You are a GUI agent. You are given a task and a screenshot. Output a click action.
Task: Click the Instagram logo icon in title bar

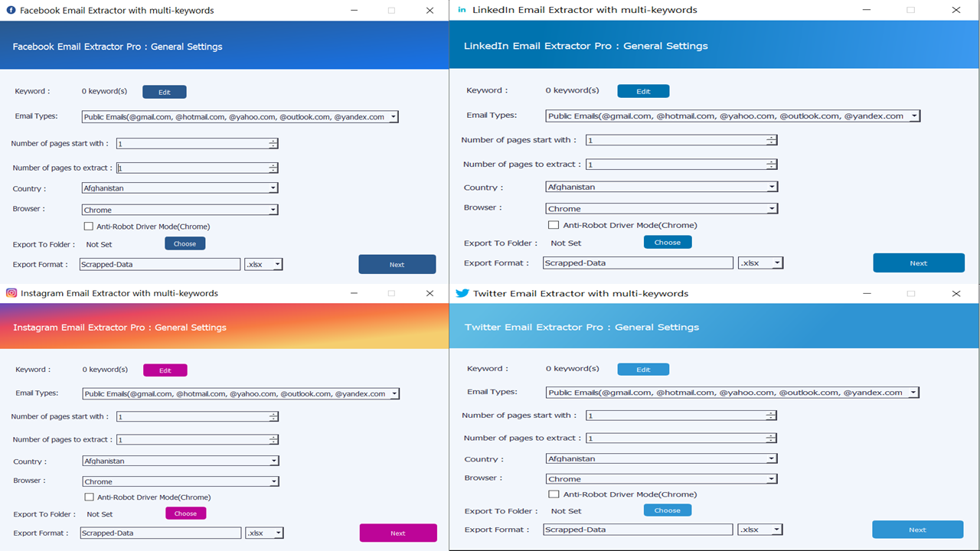[x=11, y=293]
